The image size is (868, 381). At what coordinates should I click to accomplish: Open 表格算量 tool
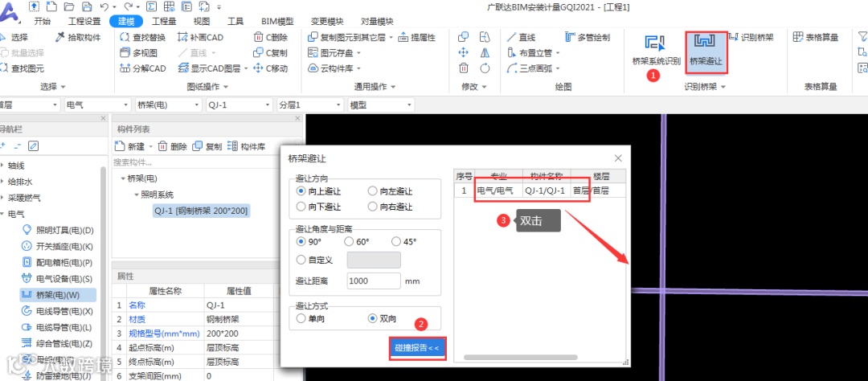(x=816, y=38)
